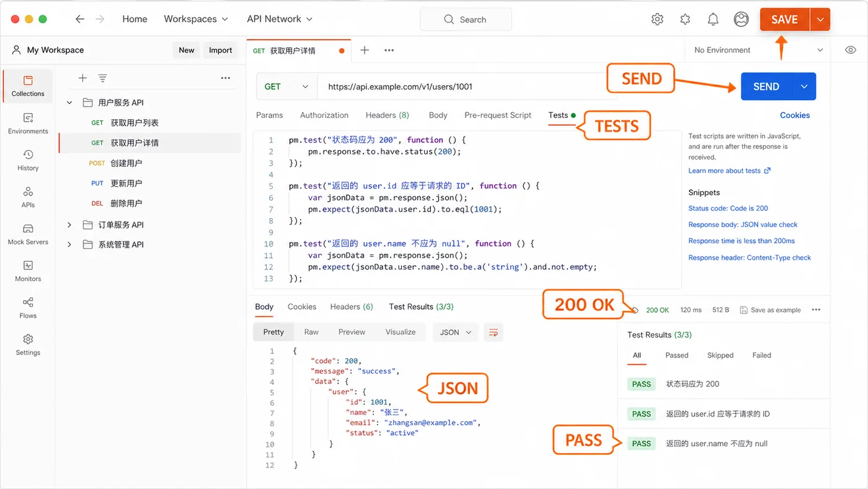868x489 pixels.
Task: Open the No Environment selector
Action: click(x=758, y=50)
